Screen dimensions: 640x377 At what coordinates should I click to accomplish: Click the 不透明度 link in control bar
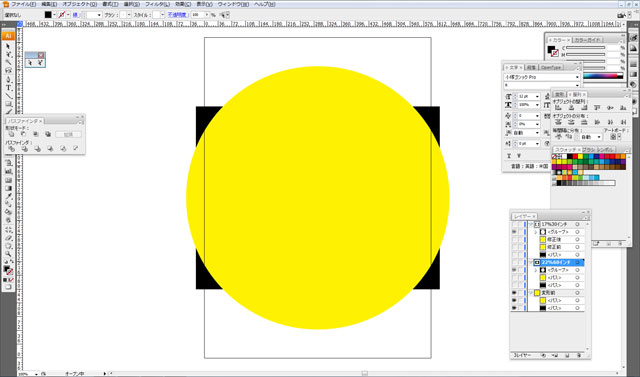point(178,15)
